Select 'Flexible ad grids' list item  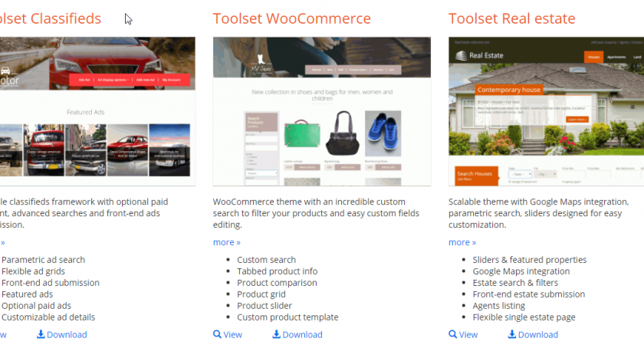pos(33,271)
